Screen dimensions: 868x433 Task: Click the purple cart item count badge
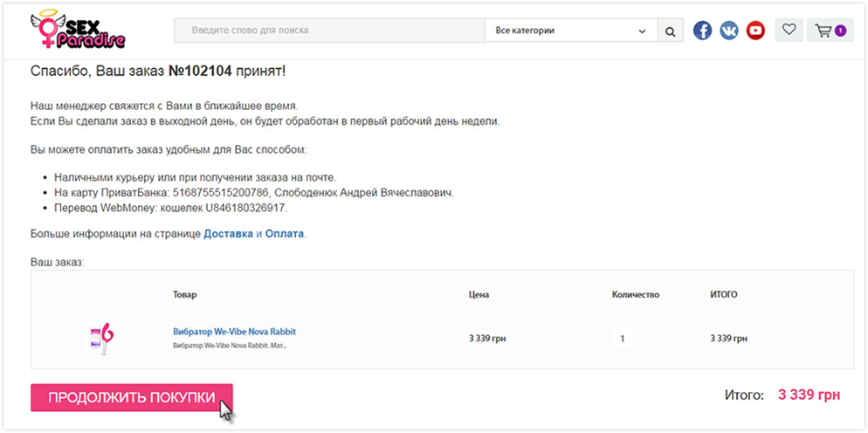(840, 31)
